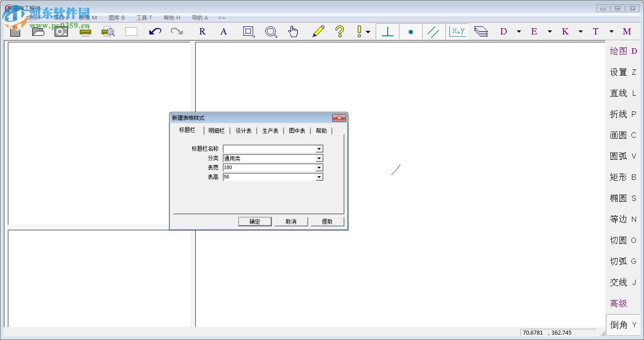Expand the dropdown arrow beside K
The height and width of the screenshot is (340, 644).
[x=580, y=32]
